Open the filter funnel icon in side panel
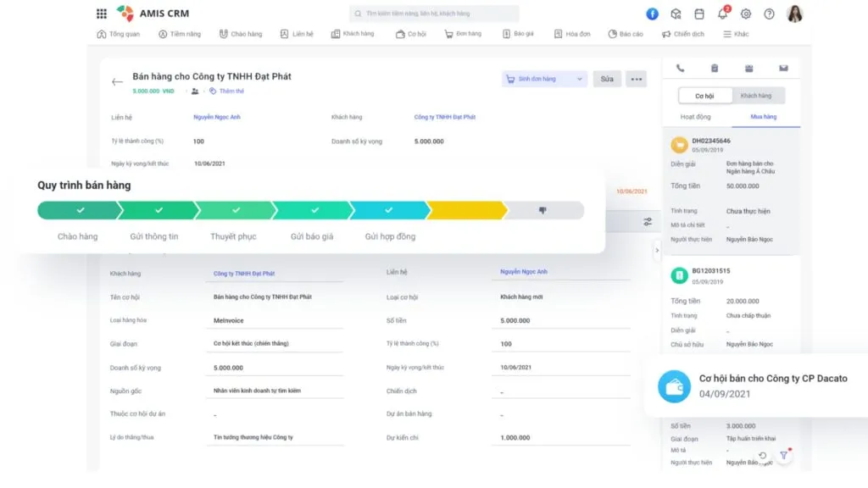 click(x=784, y=455)
